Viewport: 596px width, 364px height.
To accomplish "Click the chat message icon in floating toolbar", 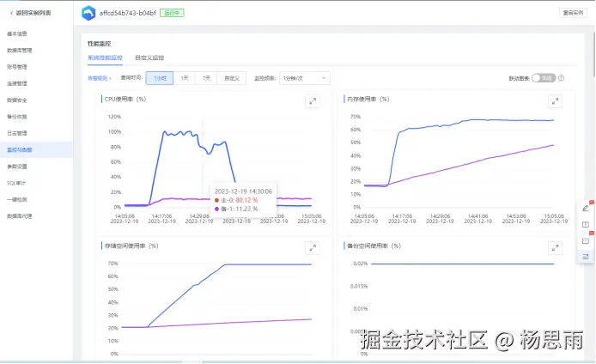I will click(x=586, y=241).
